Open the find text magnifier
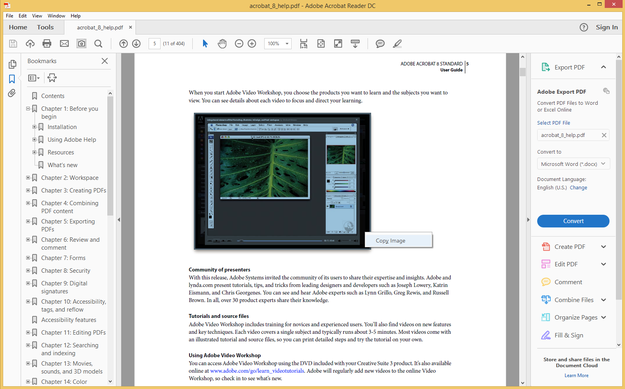 [98, 44]
